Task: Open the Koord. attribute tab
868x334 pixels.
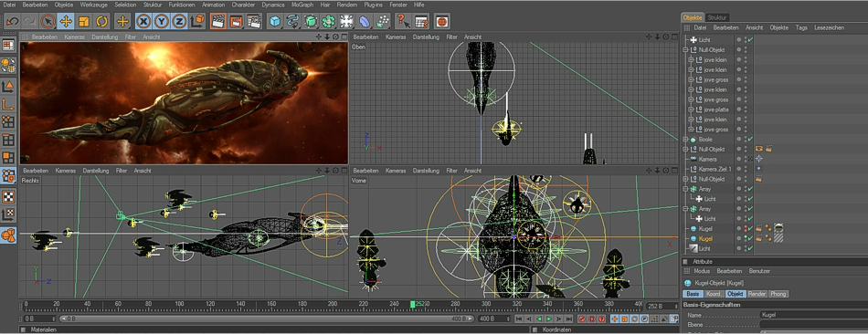Action: coord(715,294)
